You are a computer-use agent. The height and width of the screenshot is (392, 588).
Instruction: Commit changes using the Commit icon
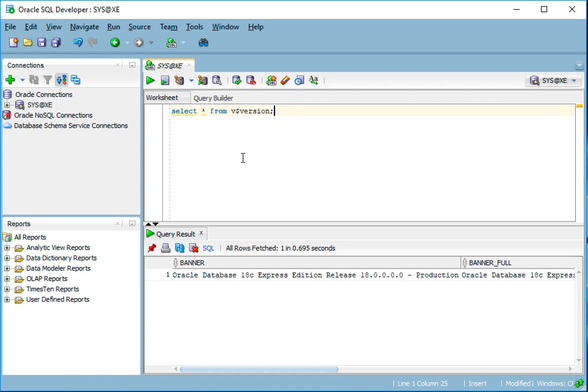pos(237,80)
